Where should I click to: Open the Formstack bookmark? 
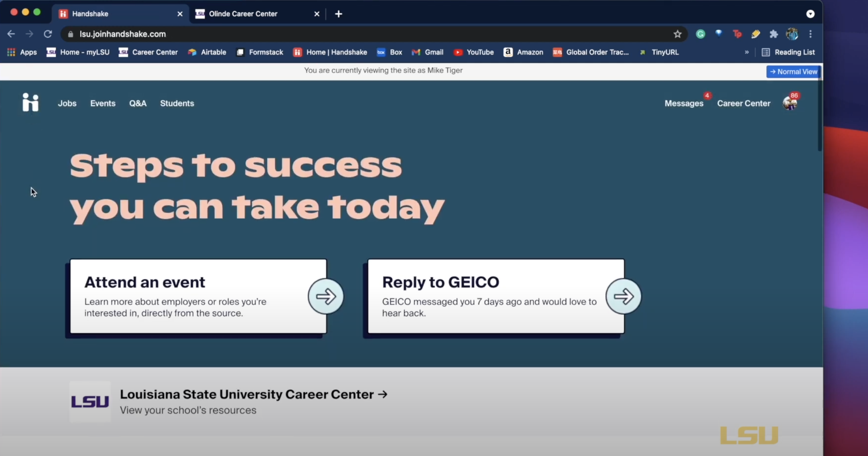pos(259,52)
